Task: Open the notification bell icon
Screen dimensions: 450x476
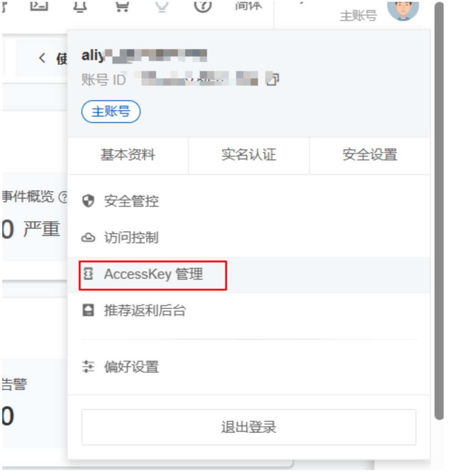Action: (81, 6)
